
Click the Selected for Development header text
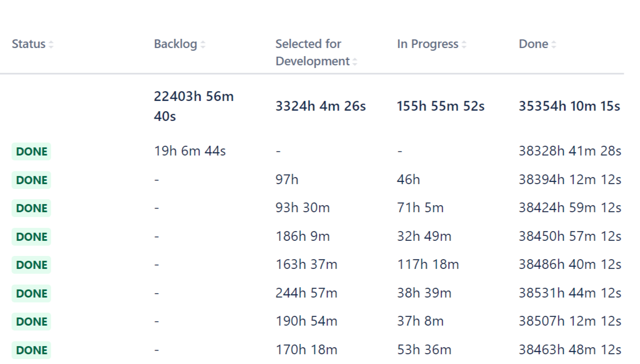pyautogui.click(x=312, y=52)
